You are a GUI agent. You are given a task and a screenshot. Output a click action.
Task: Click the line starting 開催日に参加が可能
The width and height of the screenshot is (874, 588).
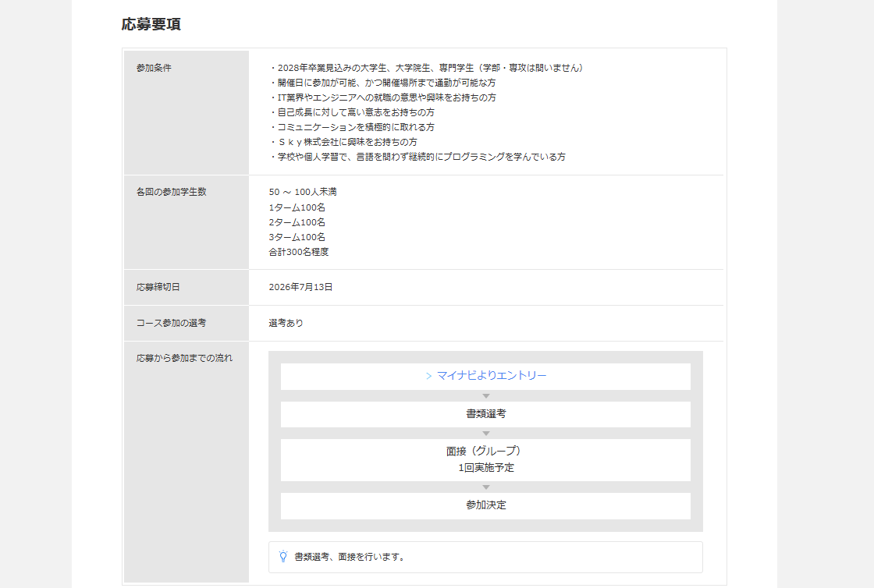382,83
